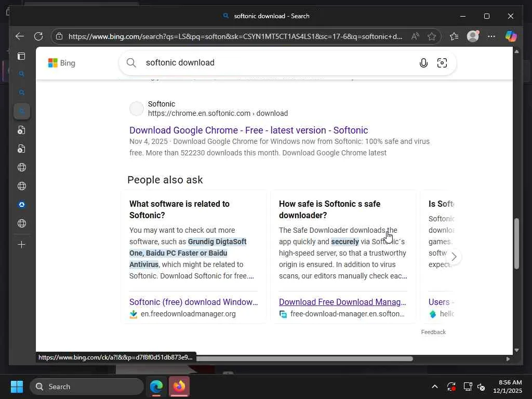Image resolution: width=532 pixels, height=399 pixels.
Task: Open Read aloud from address bar
Action: pyautogui.click(x=415, y=36)
